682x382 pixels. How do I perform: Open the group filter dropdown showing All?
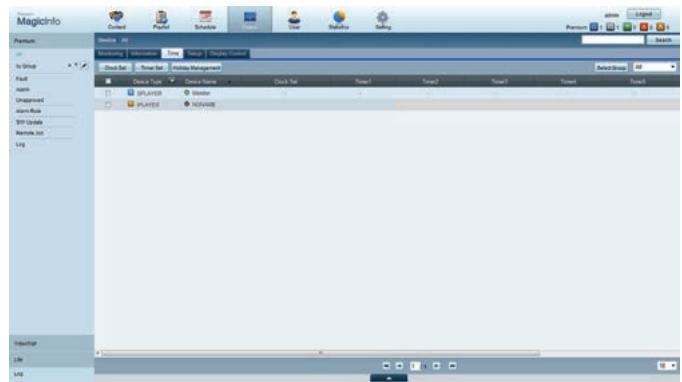654,67
